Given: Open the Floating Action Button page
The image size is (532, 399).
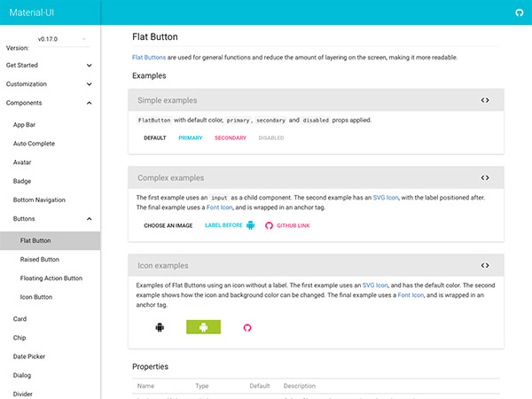Looking at the screenshot, I should [51, 278].
